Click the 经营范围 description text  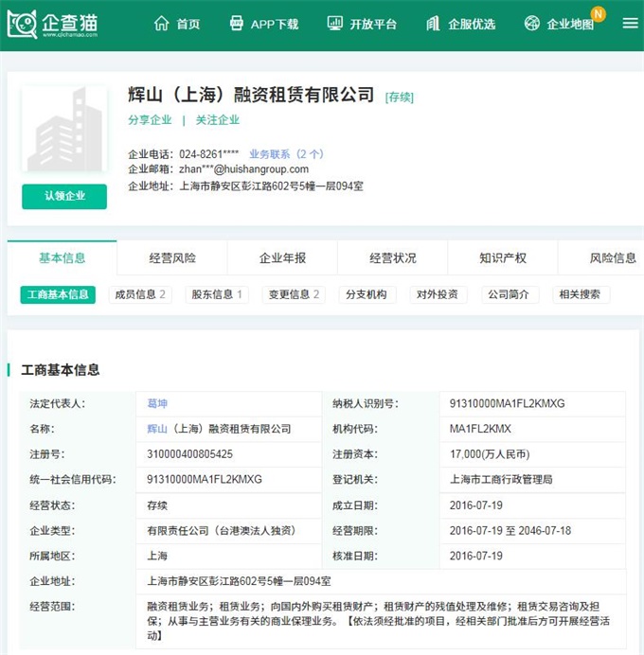(378, 621)
